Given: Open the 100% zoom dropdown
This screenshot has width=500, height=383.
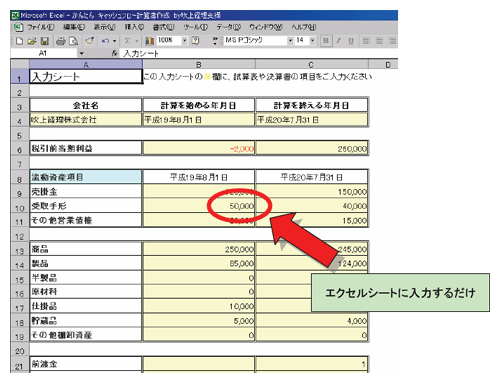Looking at the screenshot, I should point(184,41).
